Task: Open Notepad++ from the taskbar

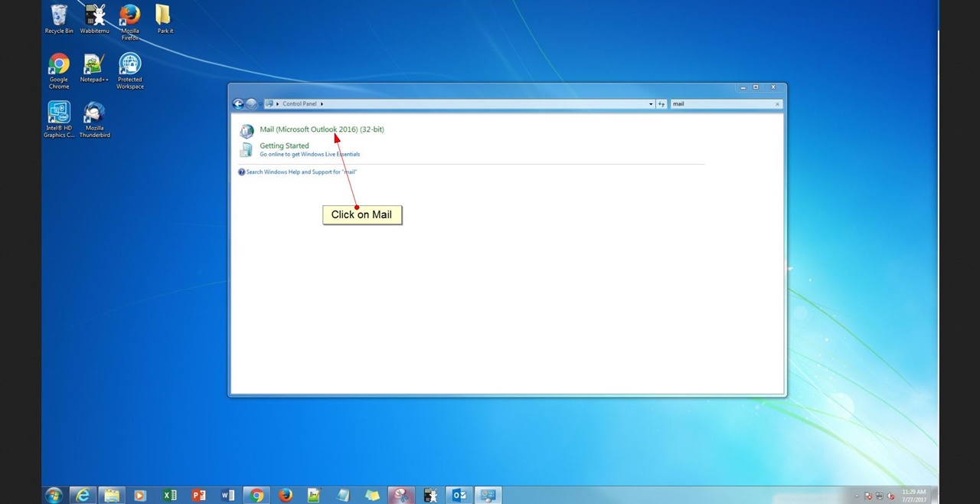Action: click(314, 495)
